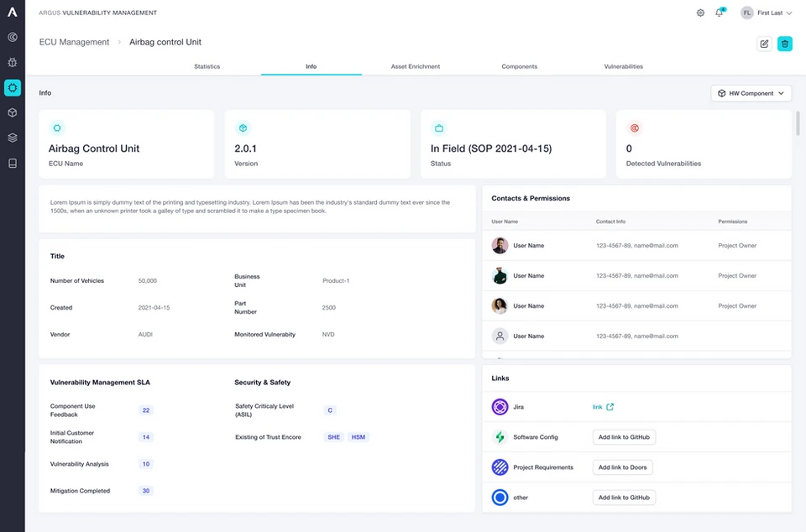Click the ASIL level C badge
Viewport: 806px width, 532px height.
tap(330, 410)
